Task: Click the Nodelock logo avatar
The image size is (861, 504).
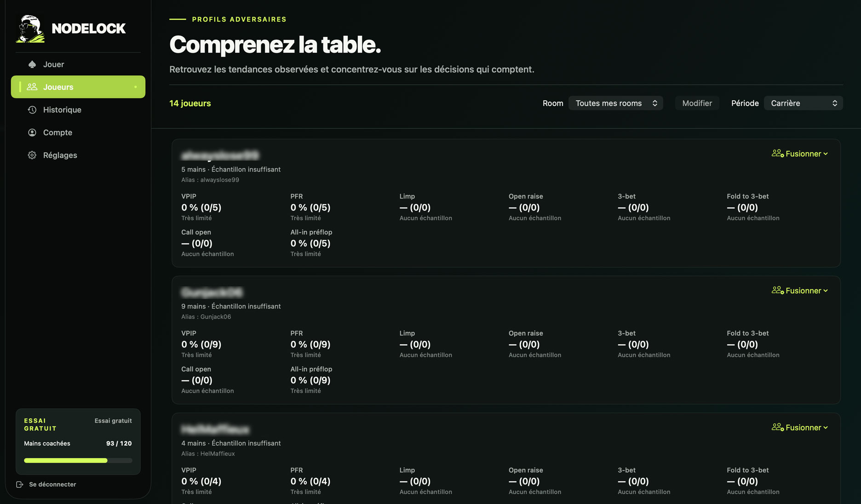Action: (30, 29)
